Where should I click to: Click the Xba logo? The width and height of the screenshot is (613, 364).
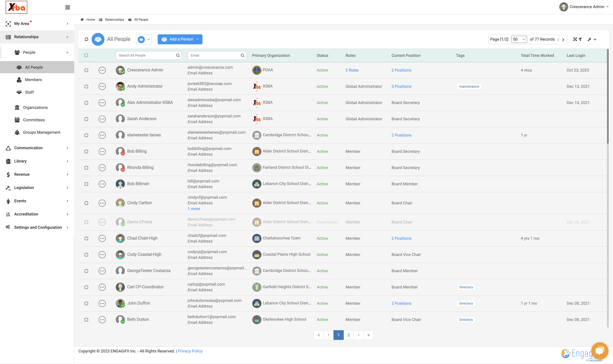coord(16,7)
